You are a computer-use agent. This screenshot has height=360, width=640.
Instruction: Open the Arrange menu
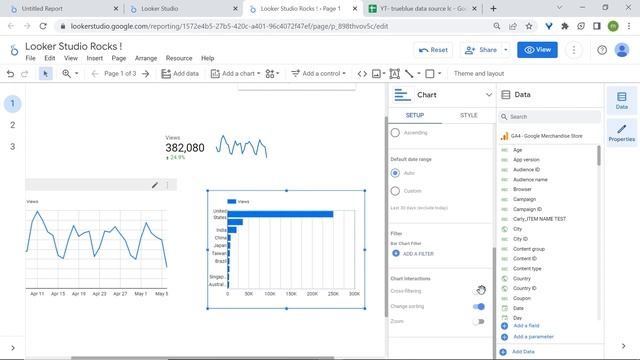(x=146, y=58)
